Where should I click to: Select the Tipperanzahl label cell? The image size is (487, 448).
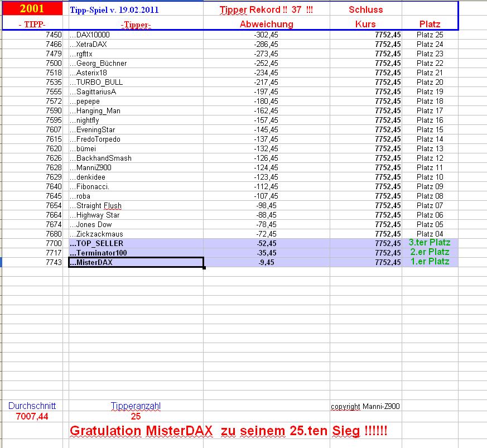tap(136, 406)
